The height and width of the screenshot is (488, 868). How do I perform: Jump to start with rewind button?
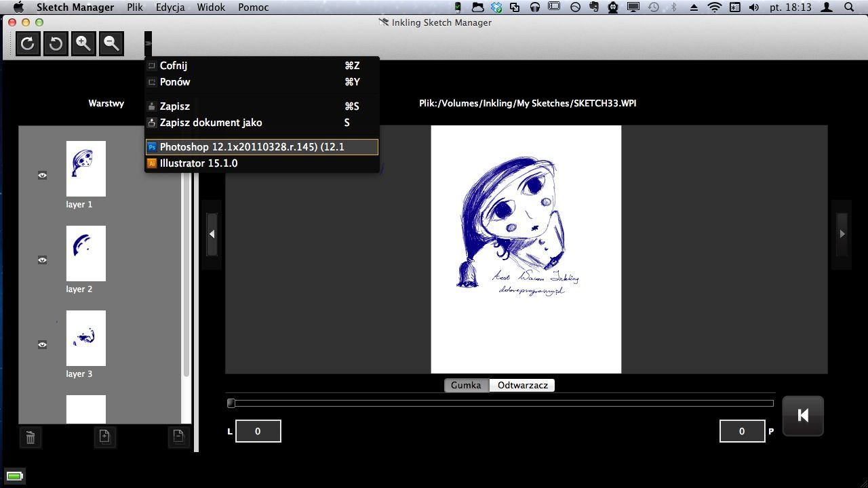coord(803,415)
